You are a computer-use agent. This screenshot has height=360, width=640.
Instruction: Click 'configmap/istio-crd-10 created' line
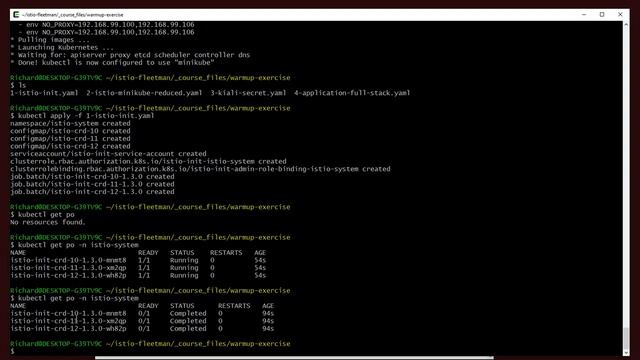coord(70,131)
